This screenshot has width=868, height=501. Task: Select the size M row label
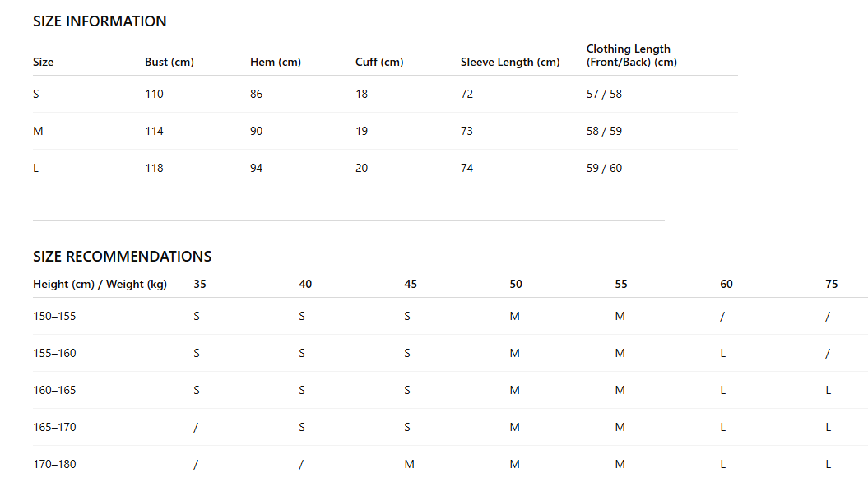coord(38,131)
